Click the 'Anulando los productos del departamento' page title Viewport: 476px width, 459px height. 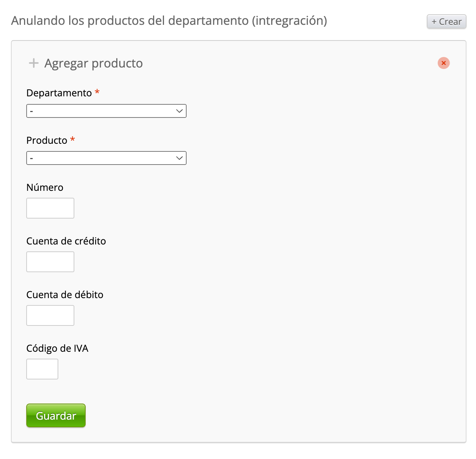[x=169, y=21]
